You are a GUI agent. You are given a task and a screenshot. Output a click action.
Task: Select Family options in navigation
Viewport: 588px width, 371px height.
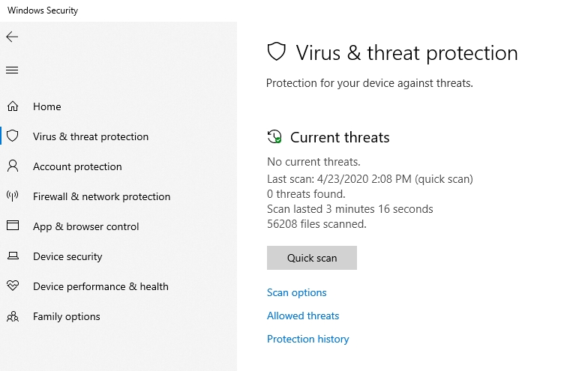coord(66,316)
